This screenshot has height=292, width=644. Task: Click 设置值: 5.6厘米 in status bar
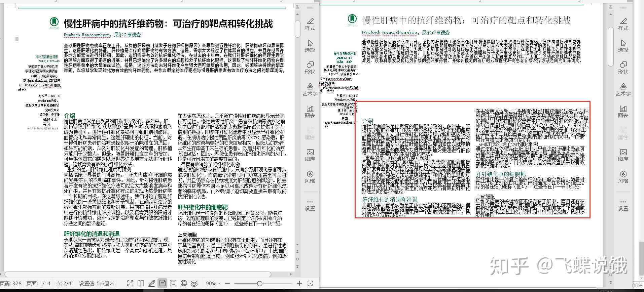point(97,284)
